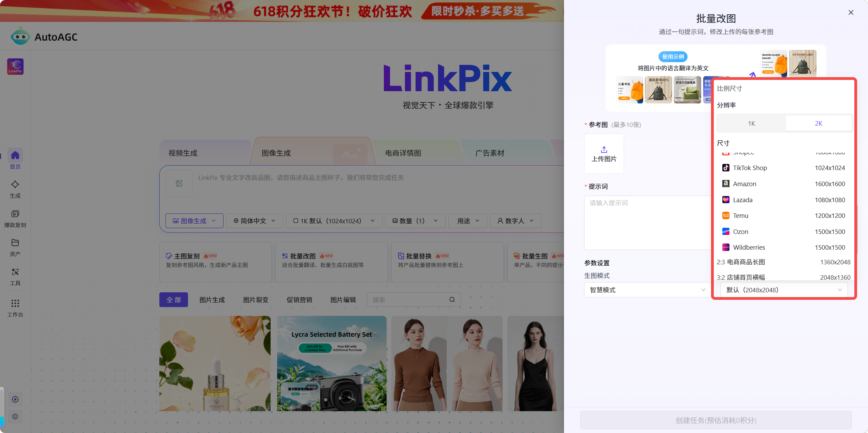The width and height of the screenshot is (868, 433).
Task: Open Lycra Selected Battery Set thumbnail
Action: tap(332, 363)
